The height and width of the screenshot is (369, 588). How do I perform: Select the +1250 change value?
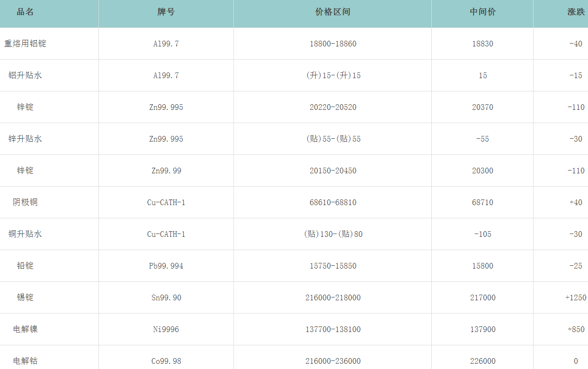pyautogui.click(x=576, y=297)
